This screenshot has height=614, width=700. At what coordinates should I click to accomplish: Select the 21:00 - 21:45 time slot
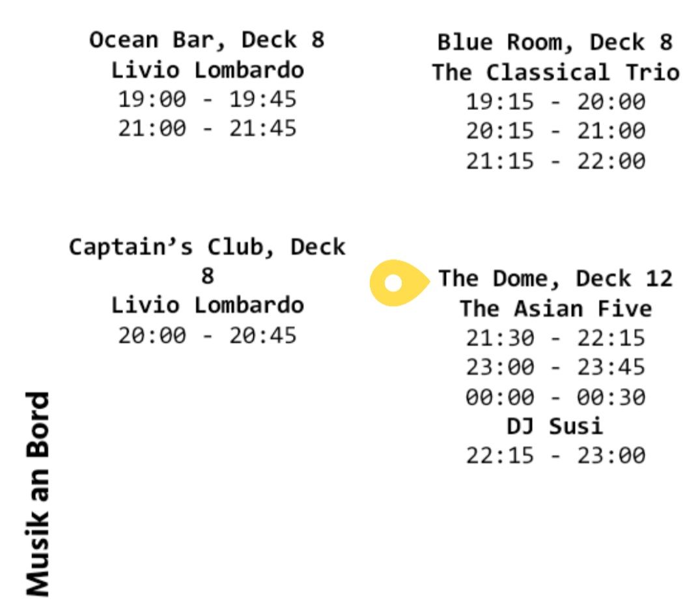point(207,129)
